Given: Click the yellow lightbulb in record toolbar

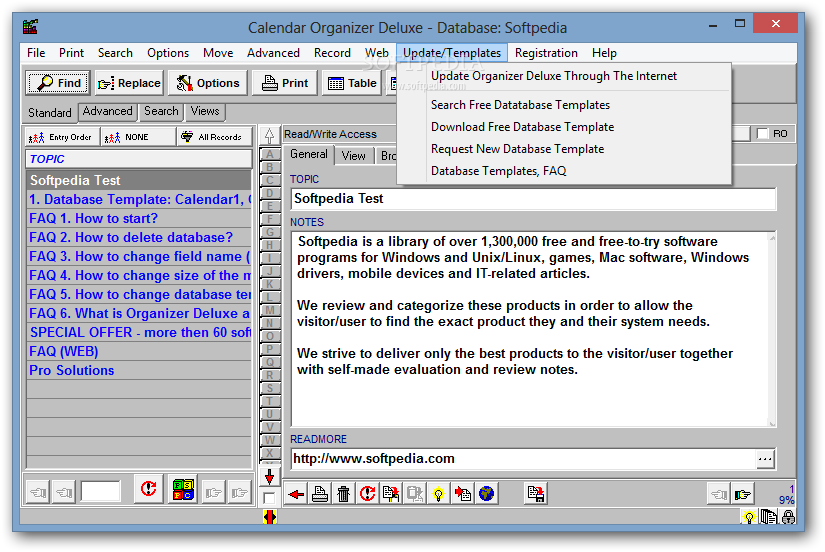Looking at the screenshot, I should click(x=438, y=494).
